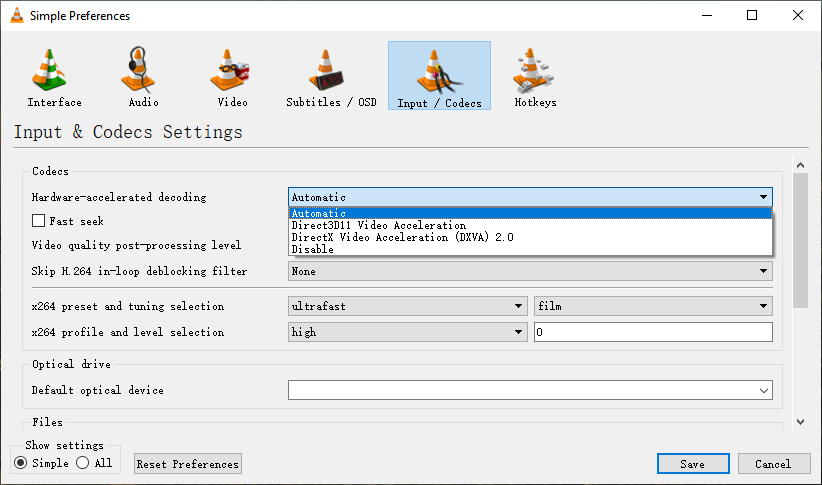Image resolution: width=822 pixels, height=485 pixels.
Task: Click the scrollbar down arrow
Action: click(x=800, y=422)
